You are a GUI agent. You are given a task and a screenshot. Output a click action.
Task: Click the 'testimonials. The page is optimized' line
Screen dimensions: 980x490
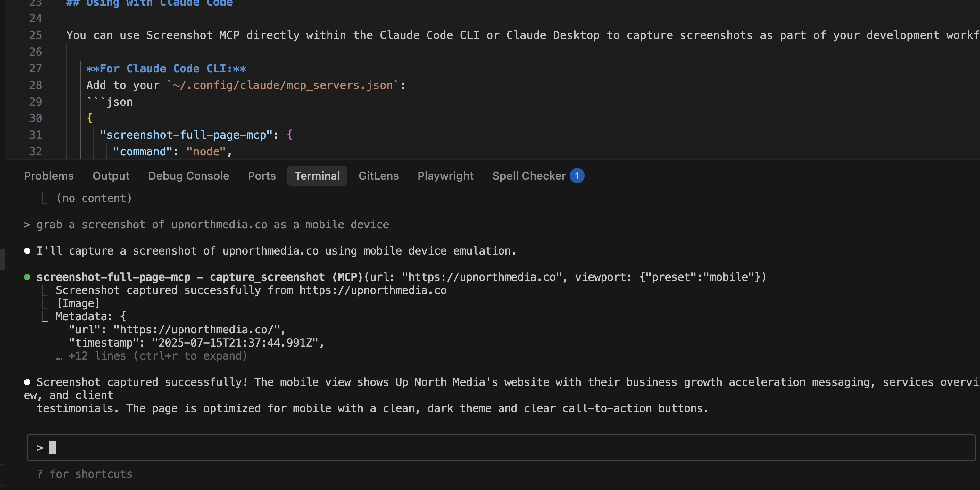tap(372, 408)
